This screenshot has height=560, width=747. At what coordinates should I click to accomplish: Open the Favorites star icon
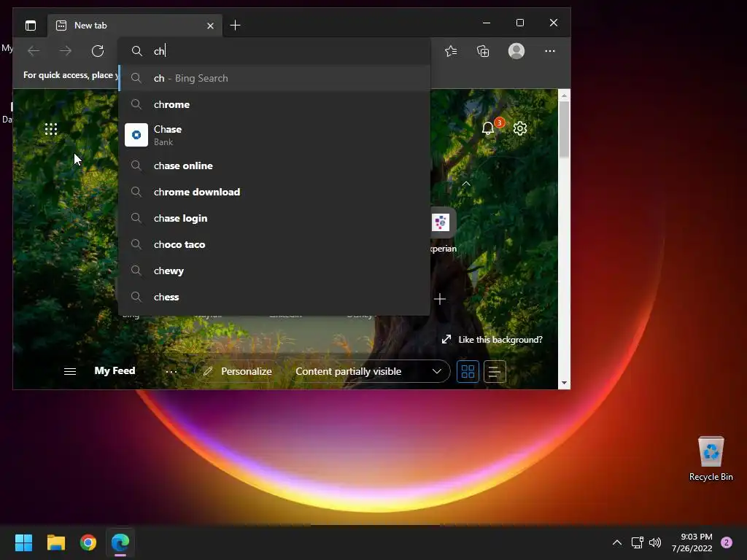point(451,51)
